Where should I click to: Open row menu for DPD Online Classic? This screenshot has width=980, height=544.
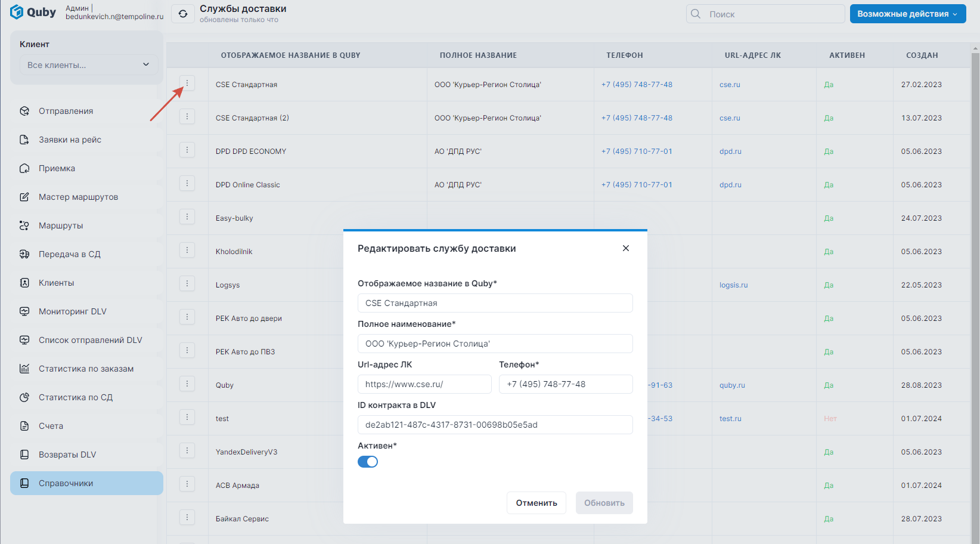pos(187,184)
